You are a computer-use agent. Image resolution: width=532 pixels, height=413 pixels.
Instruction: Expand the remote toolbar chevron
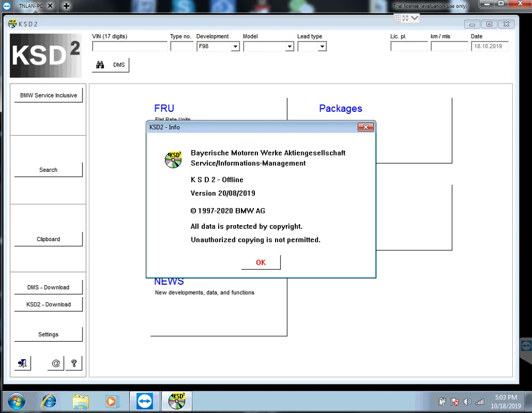click(x=414, y=18)
